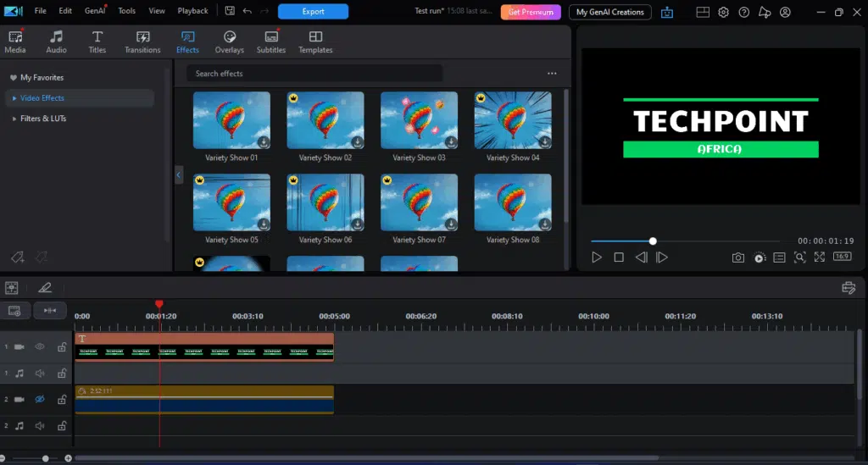This screenshot has height=465, width=868.
Task: Open the File menu
Action: (x=41, y=11)
